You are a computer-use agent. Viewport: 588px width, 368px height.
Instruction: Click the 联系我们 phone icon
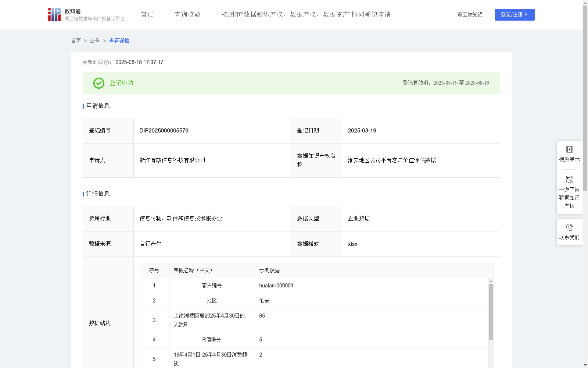[569, 227]
